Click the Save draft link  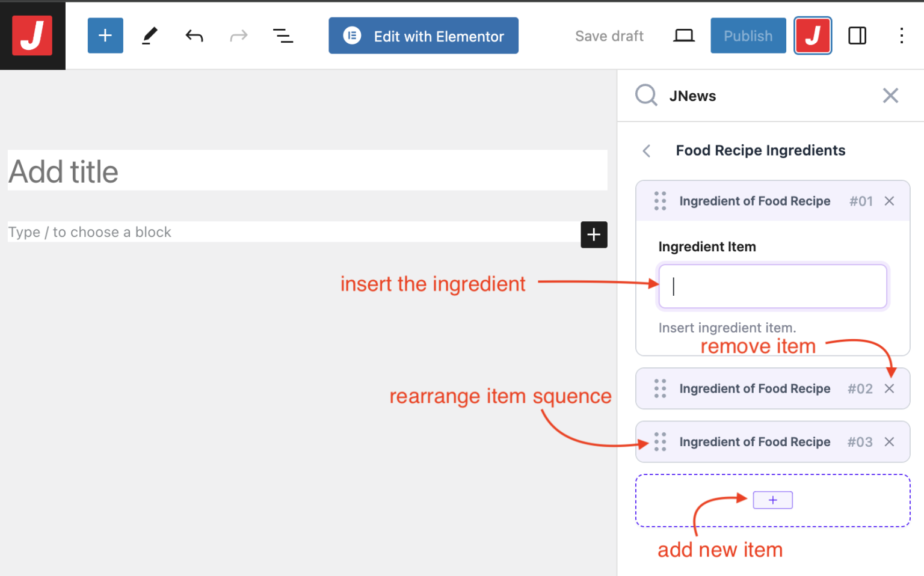point(609,35)
